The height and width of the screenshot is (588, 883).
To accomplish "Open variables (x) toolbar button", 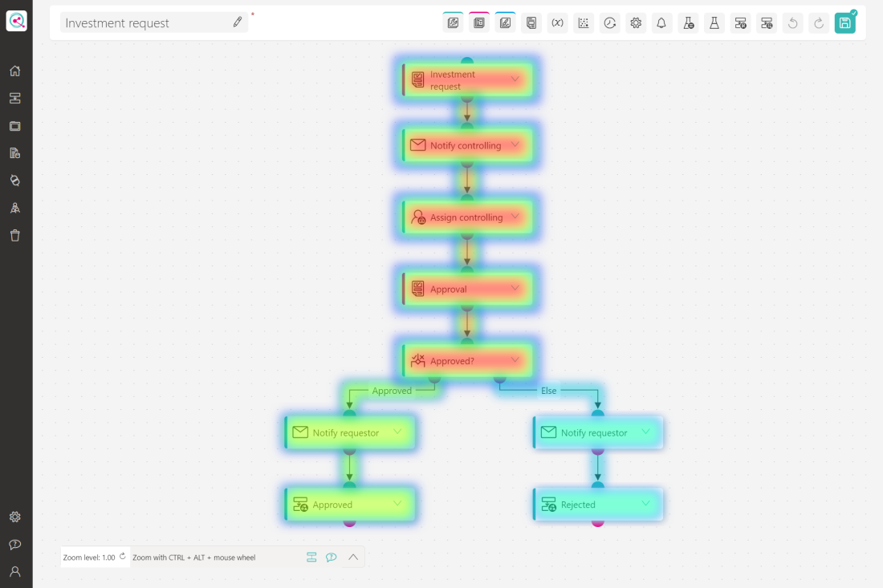I will tap(558, 23).
